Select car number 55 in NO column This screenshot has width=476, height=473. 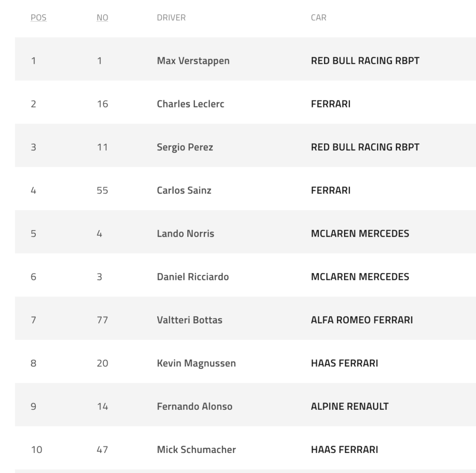[102, 191]
